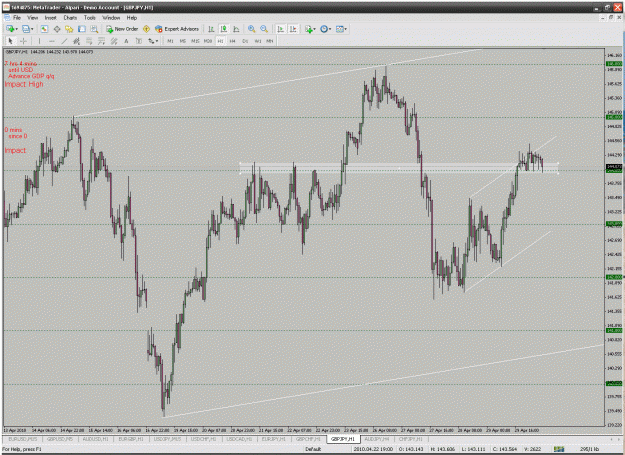The image size is (625, 455).
Task: Switch to the EURJPY,H1 chart tab
Action: (274, 439)
